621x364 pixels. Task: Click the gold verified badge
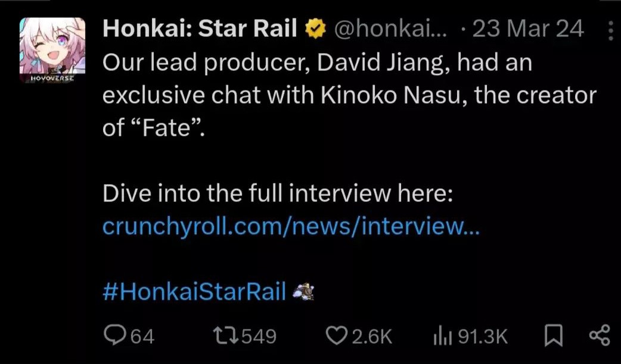coord(314,27)
